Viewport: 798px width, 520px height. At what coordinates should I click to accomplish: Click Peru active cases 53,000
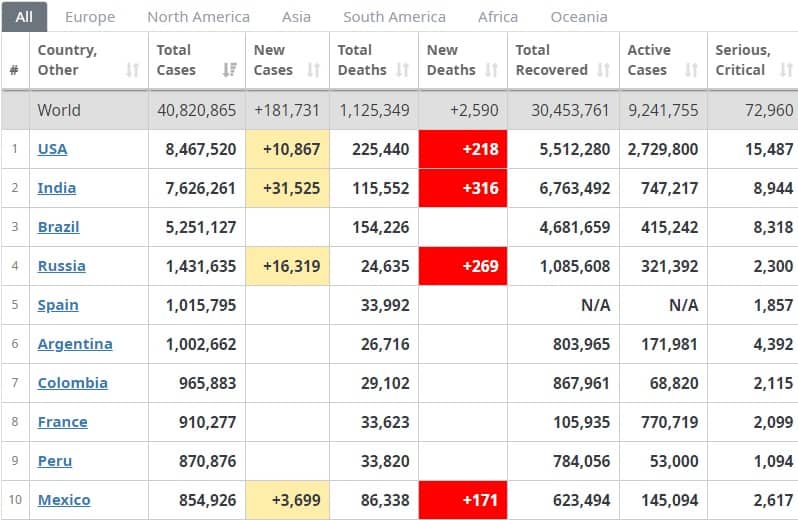point(674,461)
